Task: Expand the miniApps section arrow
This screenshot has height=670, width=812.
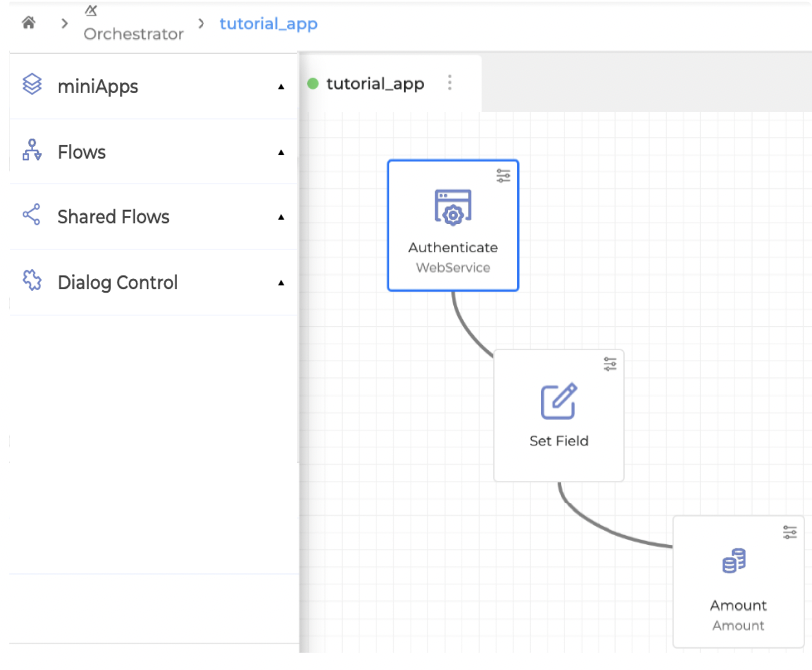Action: [x=281, y=87]
